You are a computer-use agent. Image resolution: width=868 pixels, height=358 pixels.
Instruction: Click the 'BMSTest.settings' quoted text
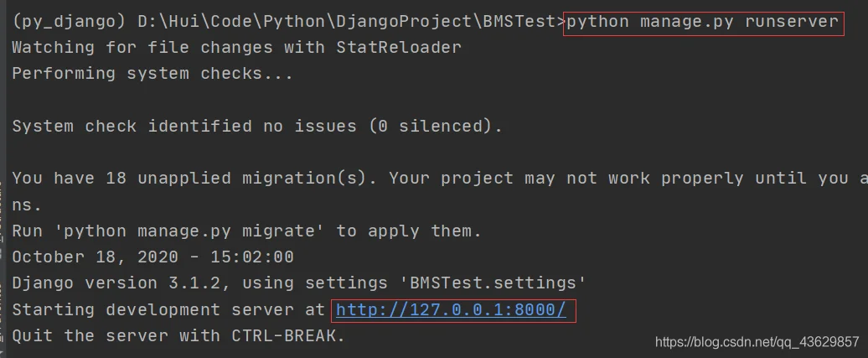[x=492, y=283]
